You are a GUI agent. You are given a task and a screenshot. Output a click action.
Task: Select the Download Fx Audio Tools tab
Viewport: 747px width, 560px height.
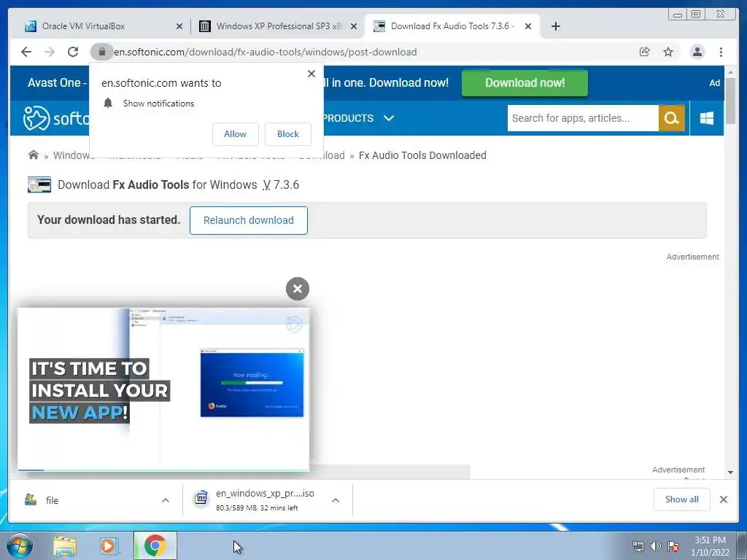pyautogui.click(x=452, y=26)
